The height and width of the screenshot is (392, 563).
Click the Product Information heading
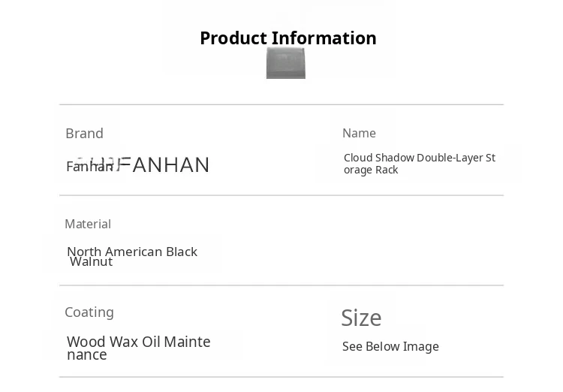288,38
